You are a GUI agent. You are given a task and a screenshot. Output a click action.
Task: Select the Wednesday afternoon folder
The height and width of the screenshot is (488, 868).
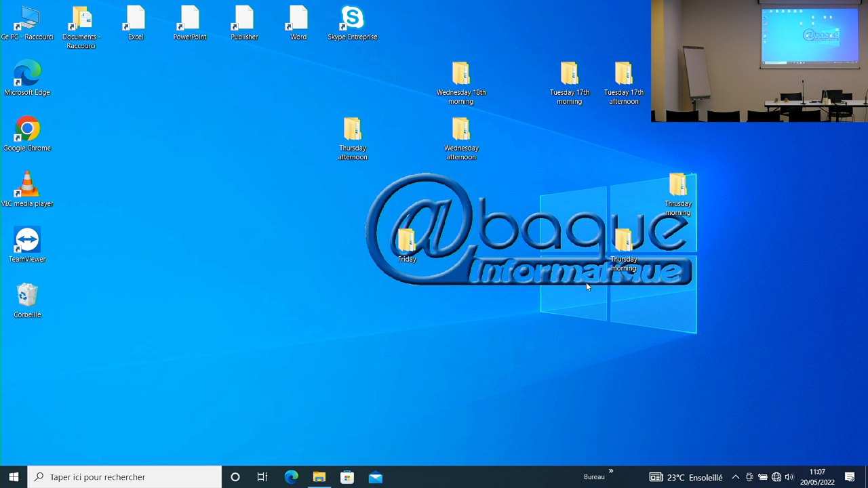(461, 139)
